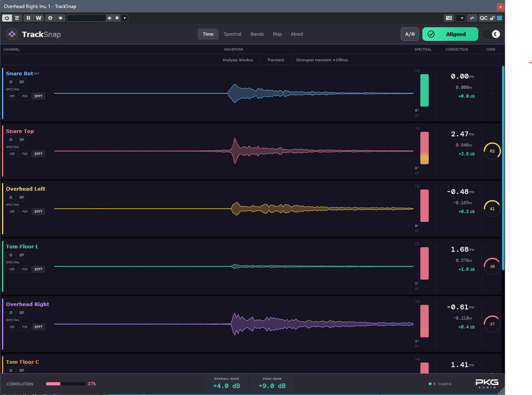Click the Snare Bot green spectral bar
Image resolution: width=532 pixels, height=395 pixels.
(424, 90)
